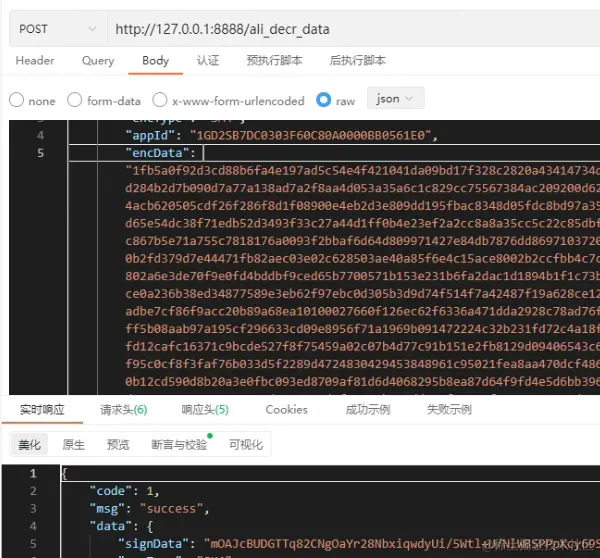Click line number 4 in request editor
Screen dimensions: 600x558
coord(40,135)
